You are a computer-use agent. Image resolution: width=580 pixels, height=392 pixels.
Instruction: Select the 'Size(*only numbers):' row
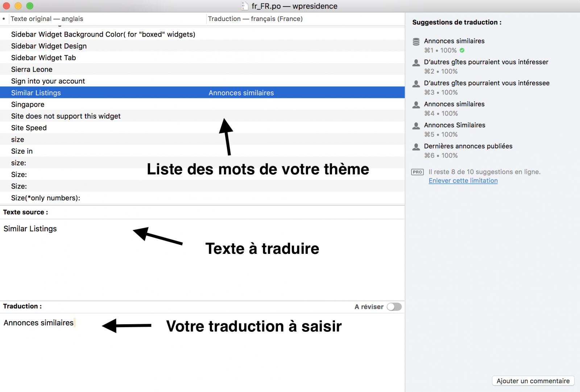(202, 198)
